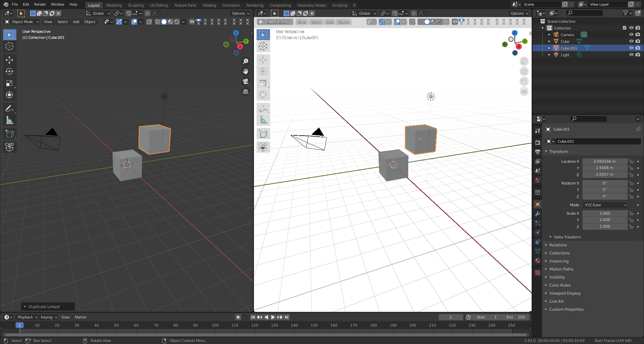Click the CAD tool icon in left toolbar
The width and height of the screenshot is (644, 344).
[x=9, y=147]
